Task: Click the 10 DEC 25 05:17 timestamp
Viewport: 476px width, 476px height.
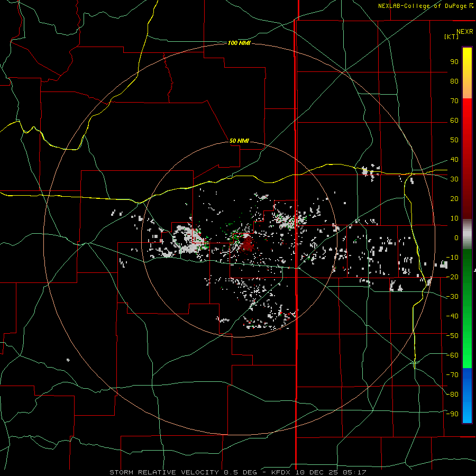Action: coord(331,472)
